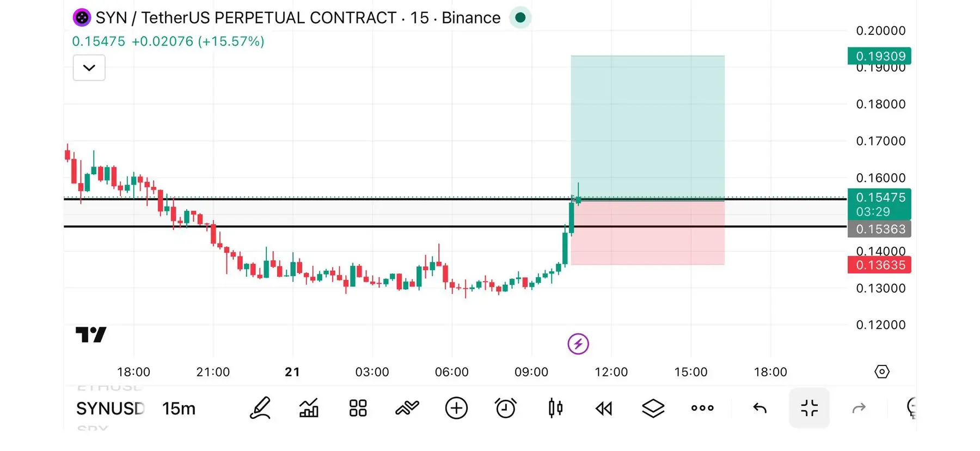
Task: Redo action arrow icon
Action: (x=859, y=408)
